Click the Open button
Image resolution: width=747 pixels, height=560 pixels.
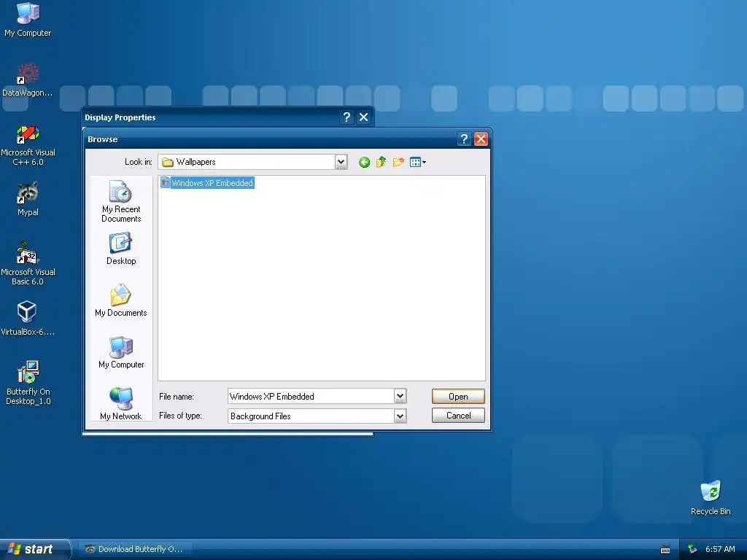458,396
